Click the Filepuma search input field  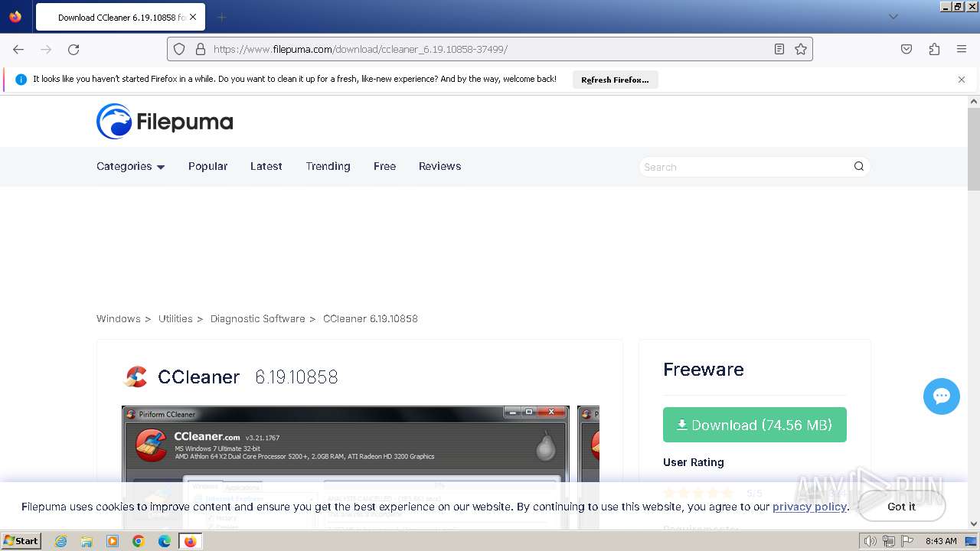pos(746,167)
